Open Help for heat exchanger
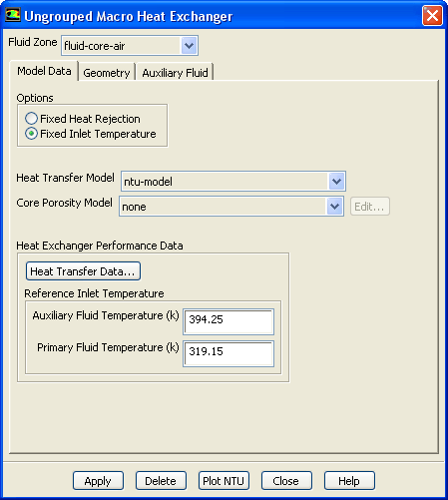Image resolution: width=448 pixels, height=500 pixels. click(349, 481)
